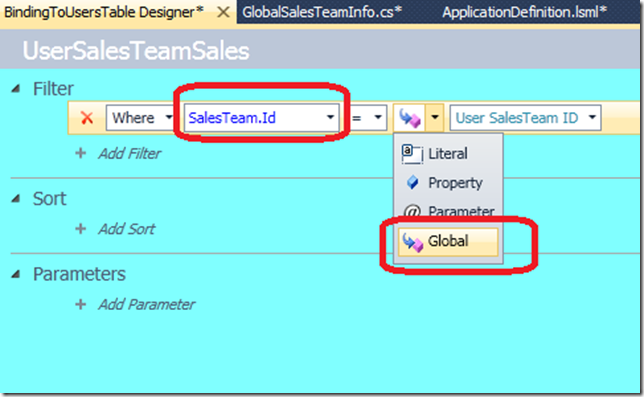This screenshot has height=397, width=644.
Task: Click the Add Sort link
Action: coord(126,229)
